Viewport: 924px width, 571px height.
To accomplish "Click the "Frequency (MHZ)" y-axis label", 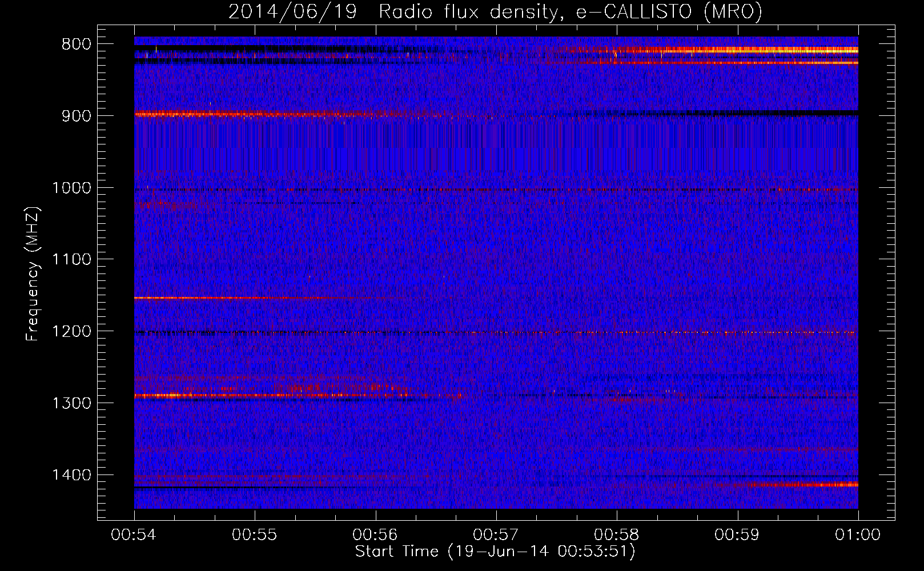I will tap(33, 274).
